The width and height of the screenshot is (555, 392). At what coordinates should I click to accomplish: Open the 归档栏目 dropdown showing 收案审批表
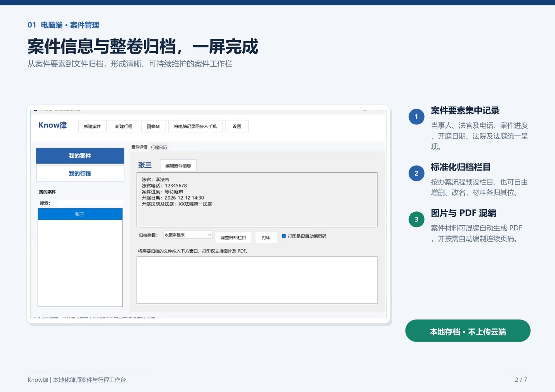point(188,235)
